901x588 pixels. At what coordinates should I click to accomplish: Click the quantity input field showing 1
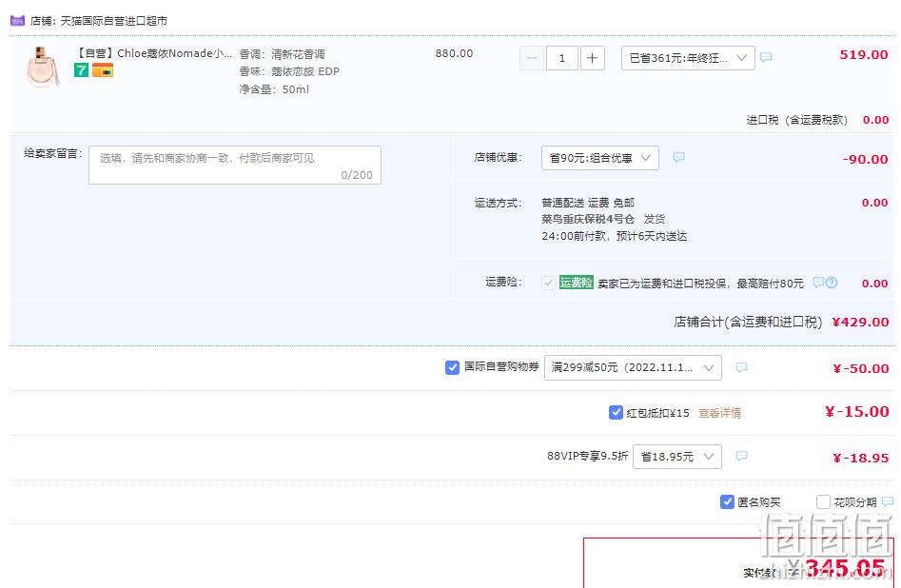click(x=562, y=58)
